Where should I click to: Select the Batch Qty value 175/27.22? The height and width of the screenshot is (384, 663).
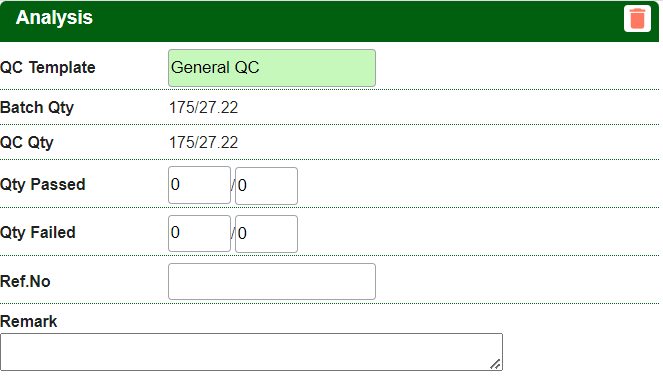203,107
